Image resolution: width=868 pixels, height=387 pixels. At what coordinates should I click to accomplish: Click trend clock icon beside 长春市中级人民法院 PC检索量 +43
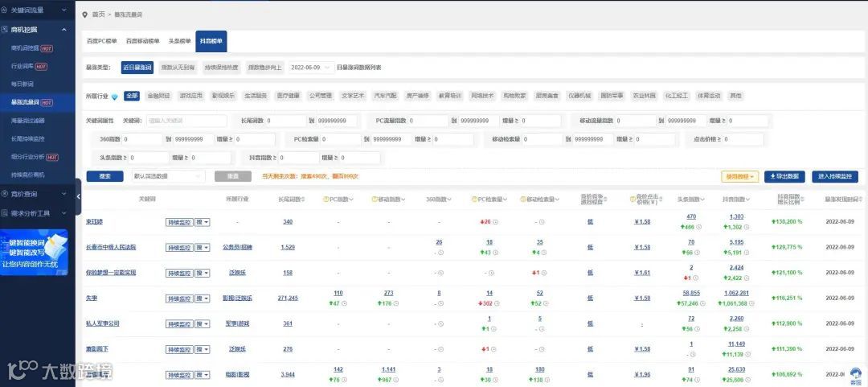(x=497, y=253)
